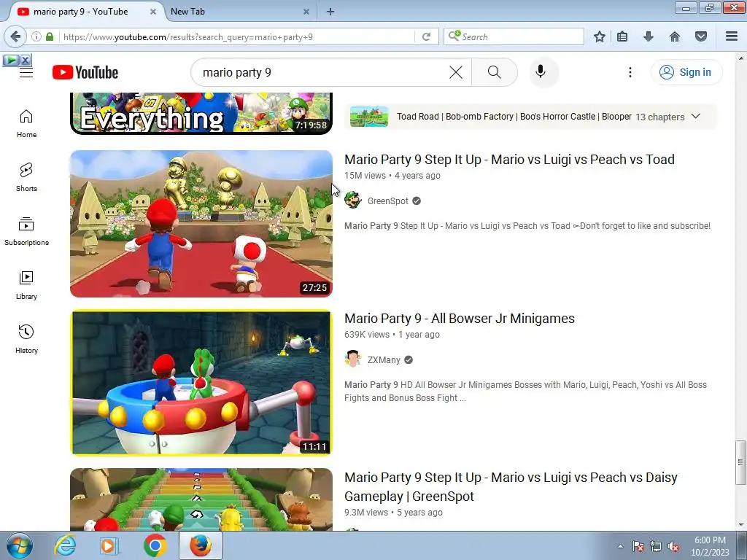Image resolution: width=747 pixels, height=560 pixels.
Task: Show bookmarks list icon
Action: click(x=622, y=36)
